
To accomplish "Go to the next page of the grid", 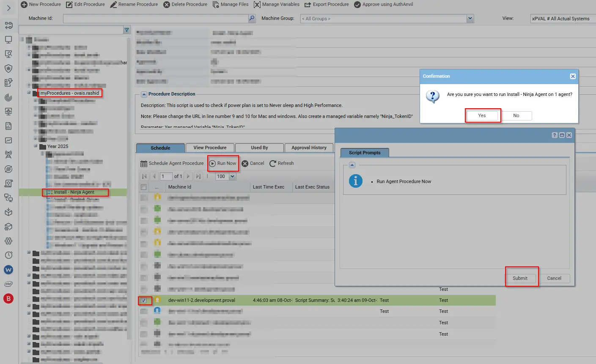I will coord(188,176).
